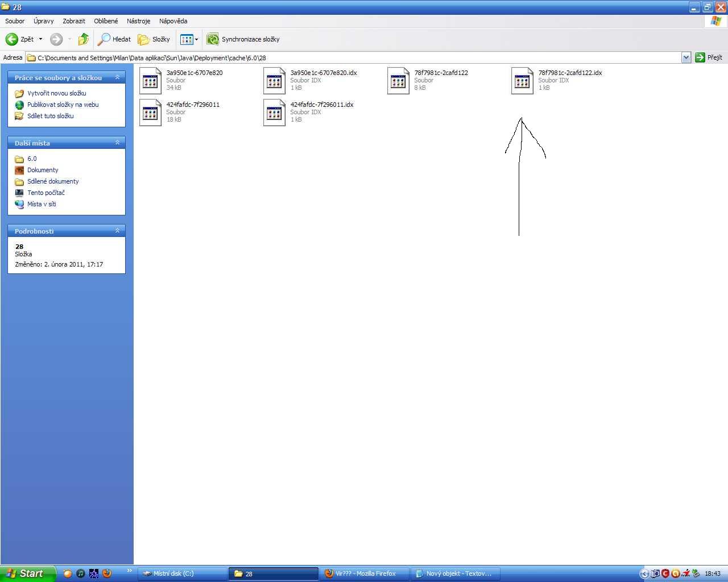The width and height of the screenshot is (728, 582).
Task: Click Vytvořit novou složku link
Action: pos(57,93)
